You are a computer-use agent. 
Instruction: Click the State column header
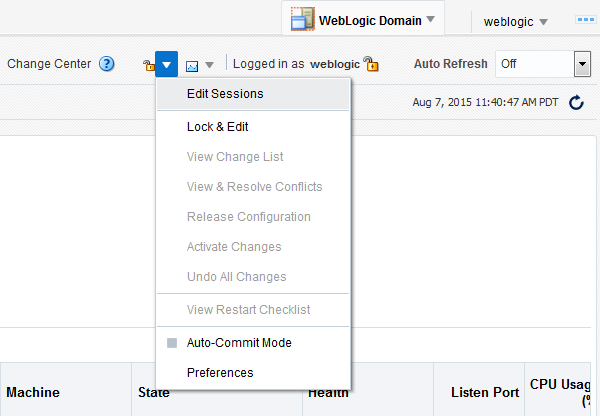click(154, 393)
